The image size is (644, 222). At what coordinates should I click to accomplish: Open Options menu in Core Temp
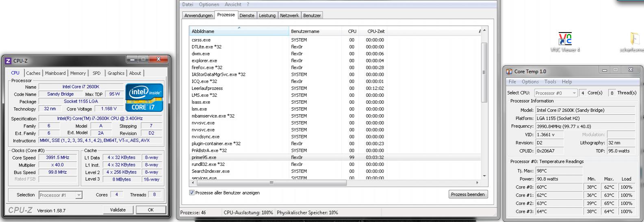point(530,82)
